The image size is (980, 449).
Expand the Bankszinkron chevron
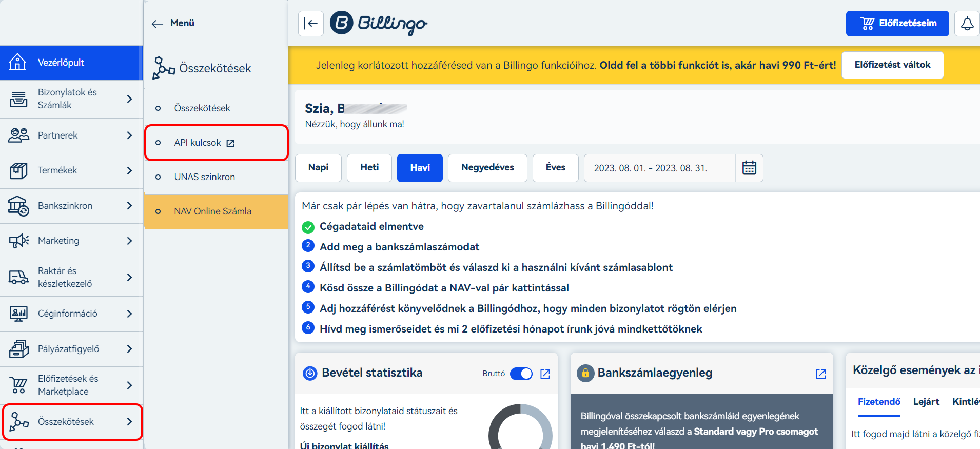coord(129,206)
